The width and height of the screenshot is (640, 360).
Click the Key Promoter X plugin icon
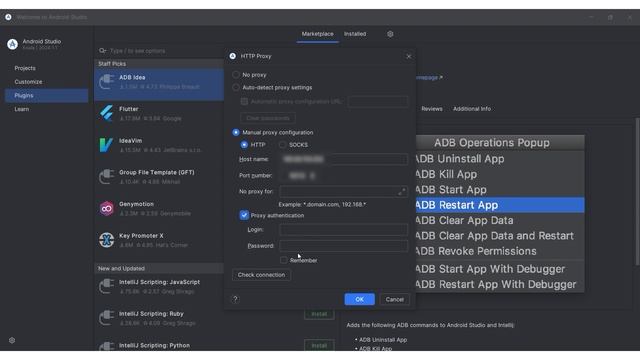click(x=107, y=240)
